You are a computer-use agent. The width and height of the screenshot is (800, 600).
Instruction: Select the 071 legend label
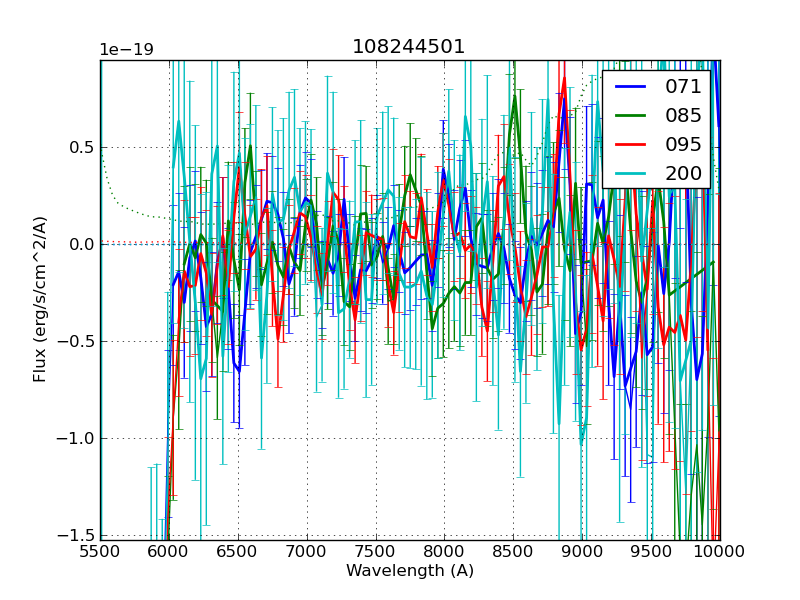pos(683,86)
